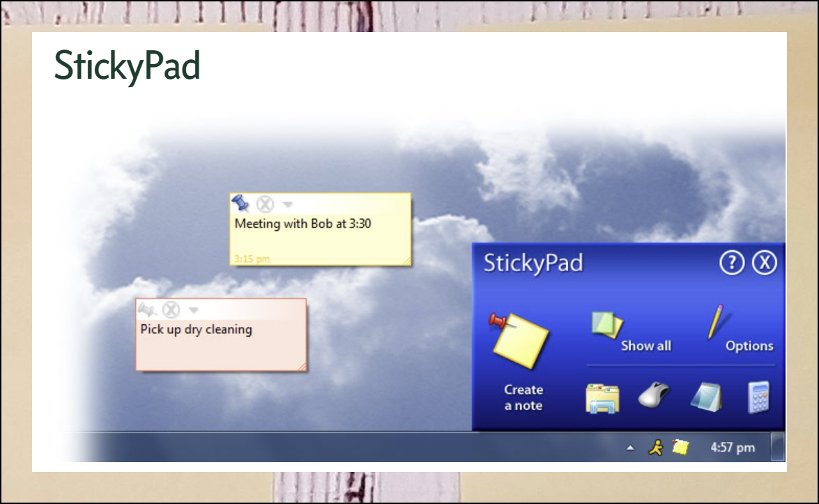Show hidden tray icons with the up arrow
This screenshot has width=819, height=504.
pos(630,448)
